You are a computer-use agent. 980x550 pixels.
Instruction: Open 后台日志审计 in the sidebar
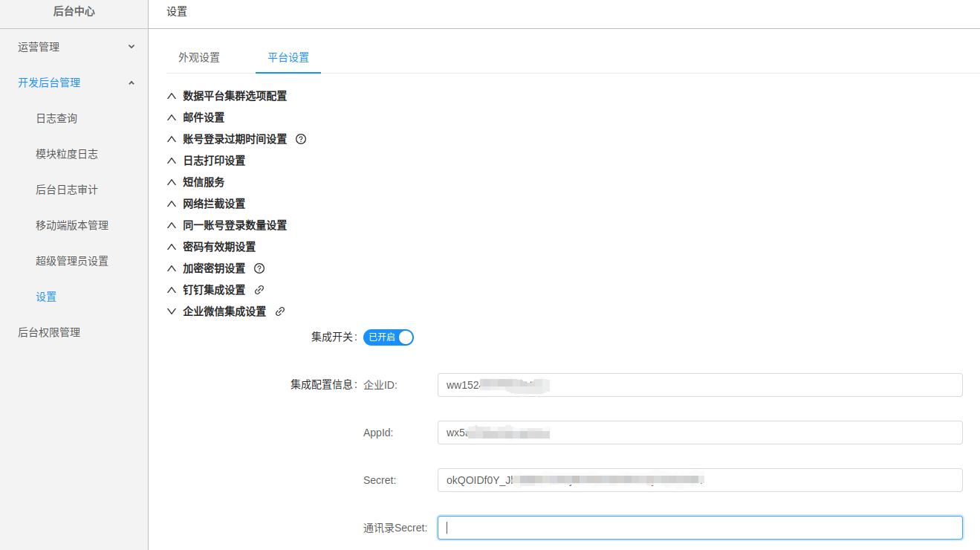(x=67, y=190)
